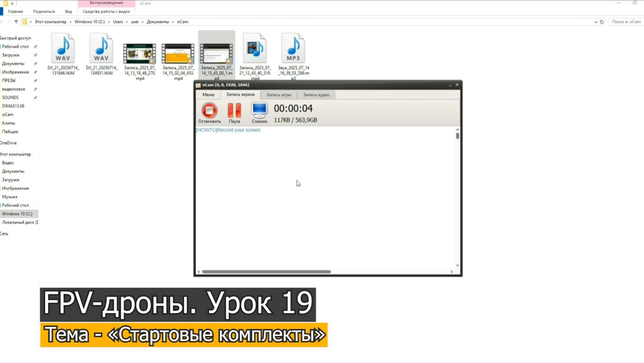Unpin Рабочий стол from Quick Access
Screen dimensions: 644x363
[x=35, y=46]
